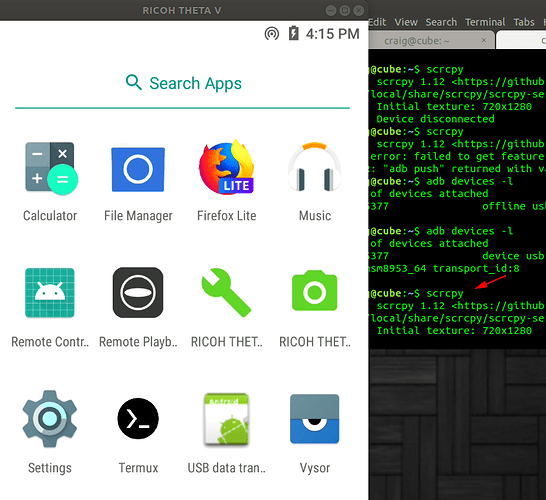Tap the battery charging icon
This screenshot has height=500, width=546.
(x=294, y=33)
